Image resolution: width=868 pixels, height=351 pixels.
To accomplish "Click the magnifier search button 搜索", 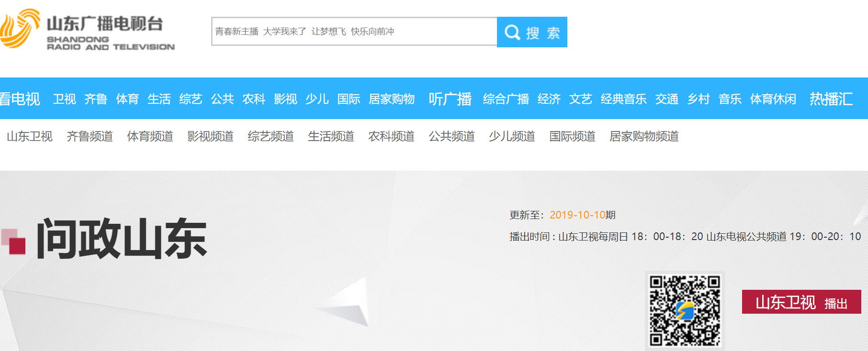I will pyautogui.click(x=532, y=32).
